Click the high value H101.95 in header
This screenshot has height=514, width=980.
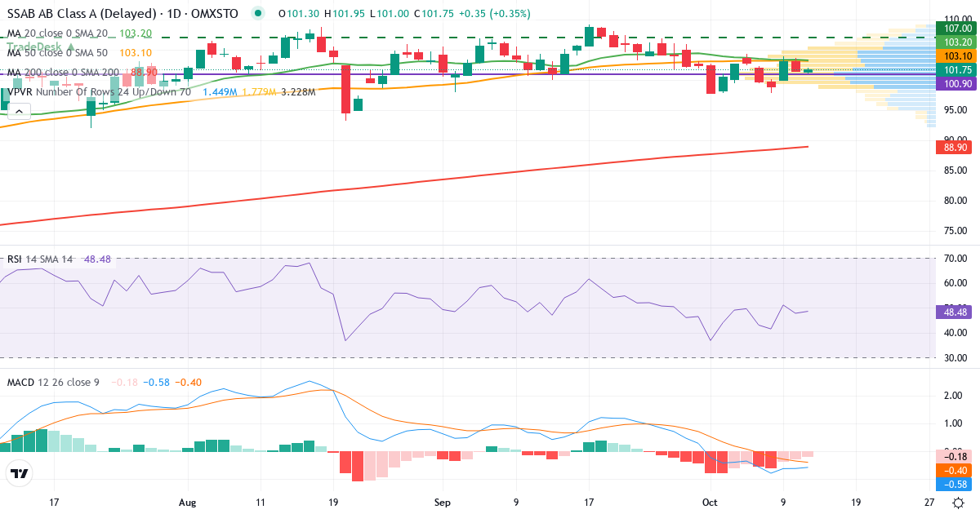pos(344,14)
